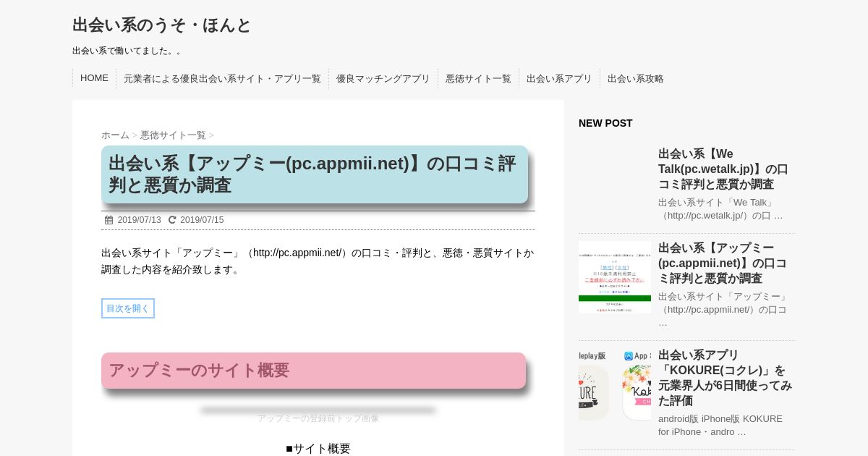868x456 pixels.
Task: Click the 悪徳サイト一覧 breadcrumb link
Action: click(173, 135)
